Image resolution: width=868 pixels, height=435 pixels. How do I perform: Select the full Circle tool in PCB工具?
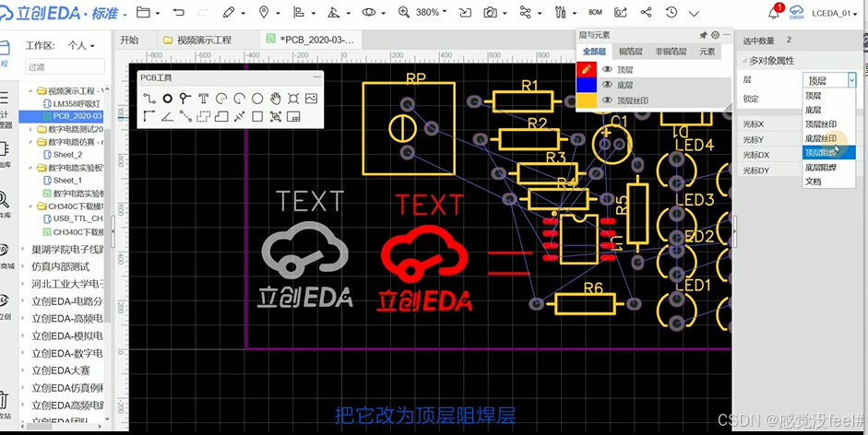[256, 99]
